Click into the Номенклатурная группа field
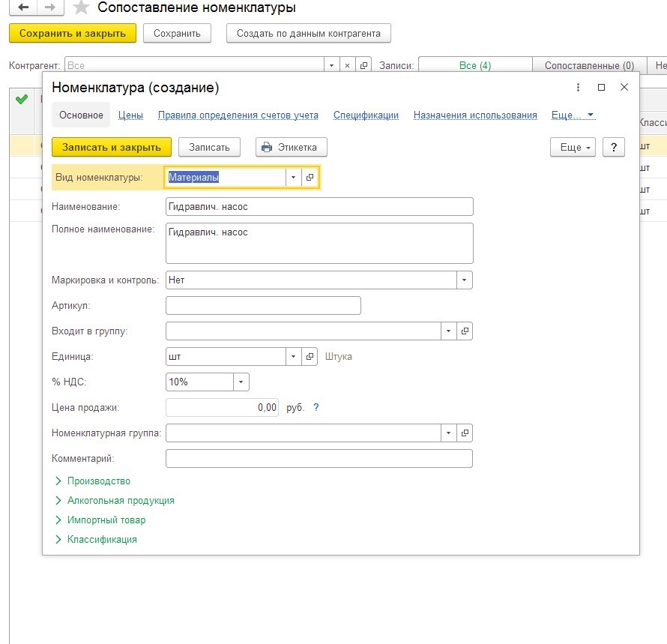Screen dimensions: 667x644 pos(304,433)
